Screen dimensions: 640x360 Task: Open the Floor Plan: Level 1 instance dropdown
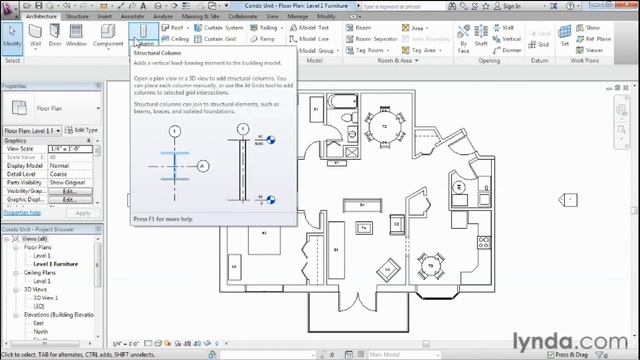point(58,131)
